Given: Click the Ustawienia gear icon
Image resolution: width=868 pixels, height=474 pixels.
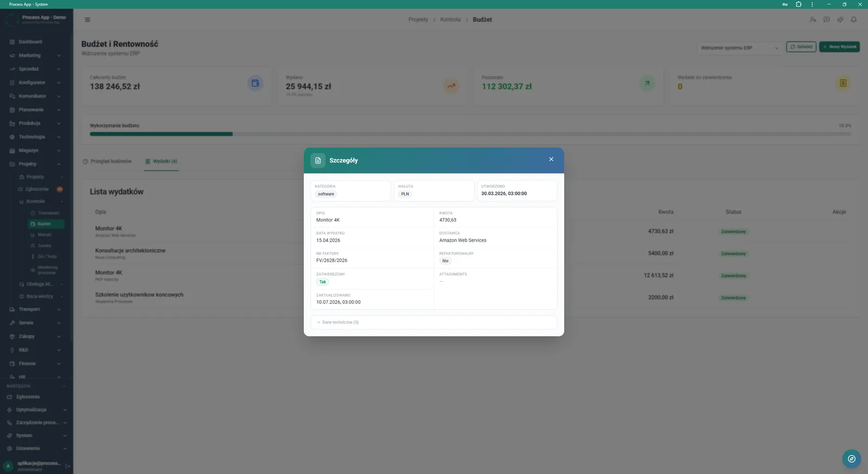Looking at the screenshot, I should pos(9,448).
